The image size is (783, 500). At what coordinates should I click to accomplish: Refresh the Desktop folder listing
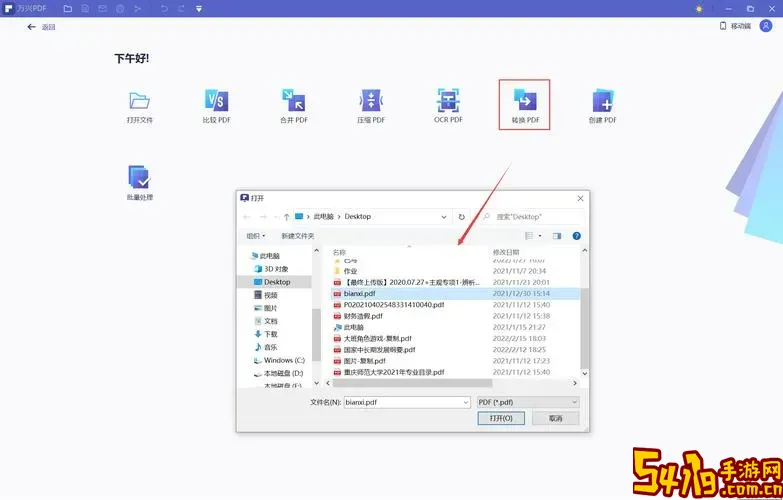(461, 217)
